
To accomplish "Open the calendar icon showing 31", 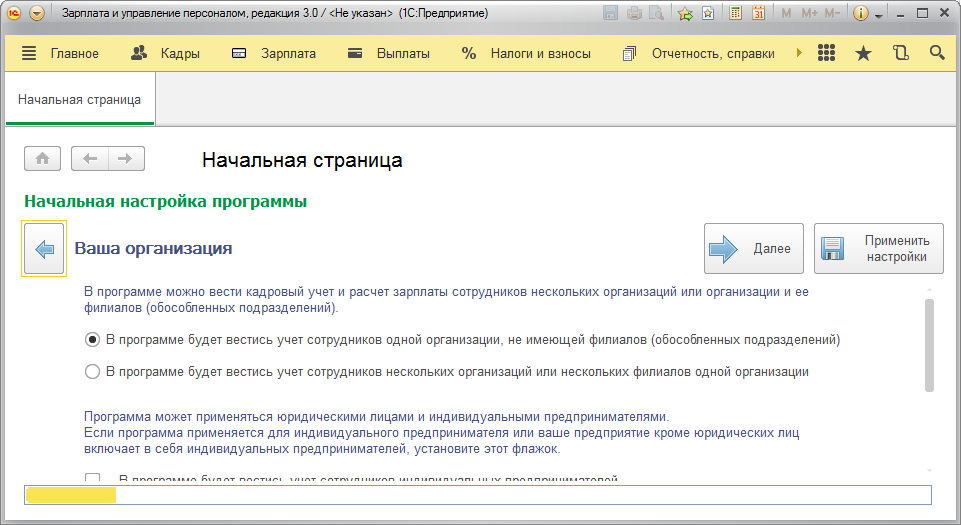I will click(x=758, y=14).
